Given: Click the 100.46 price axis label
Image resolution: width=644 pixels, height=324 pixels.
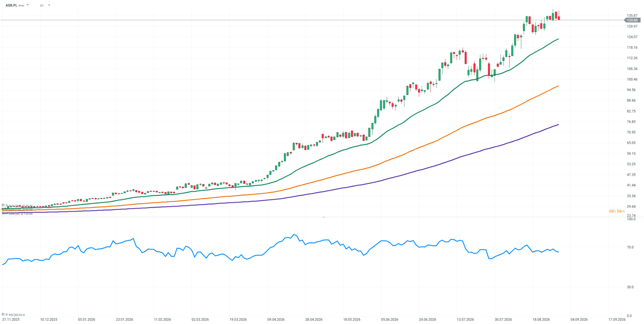Looking at the screenshot, I should click(x=632, y=79).
